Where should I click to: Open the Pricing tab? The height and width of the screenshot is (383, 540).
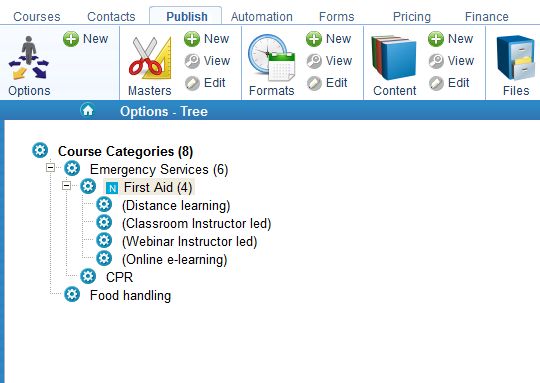click(x=412, y=17)
